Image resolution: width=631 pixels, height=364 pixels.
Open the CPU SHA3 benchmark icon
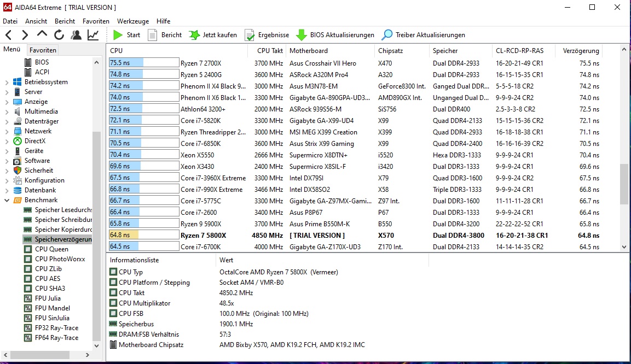click(x=28, y=289)
